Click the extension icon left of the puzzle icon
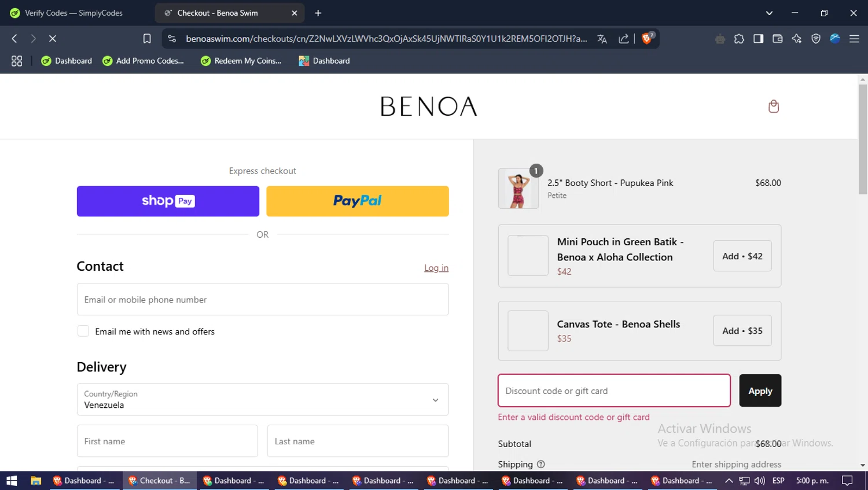This screenshot has width=868, height=490. tap(720, 39)
